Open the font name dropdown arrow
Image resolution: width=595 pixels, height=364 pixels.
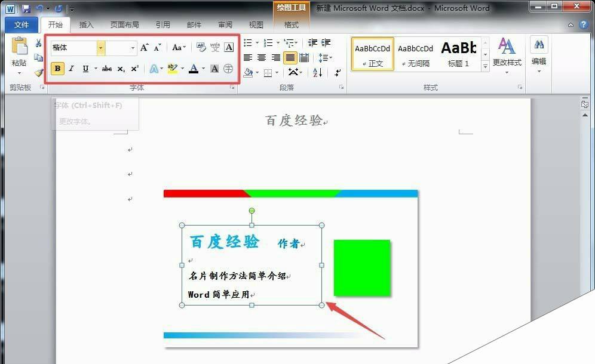[100, 48]
